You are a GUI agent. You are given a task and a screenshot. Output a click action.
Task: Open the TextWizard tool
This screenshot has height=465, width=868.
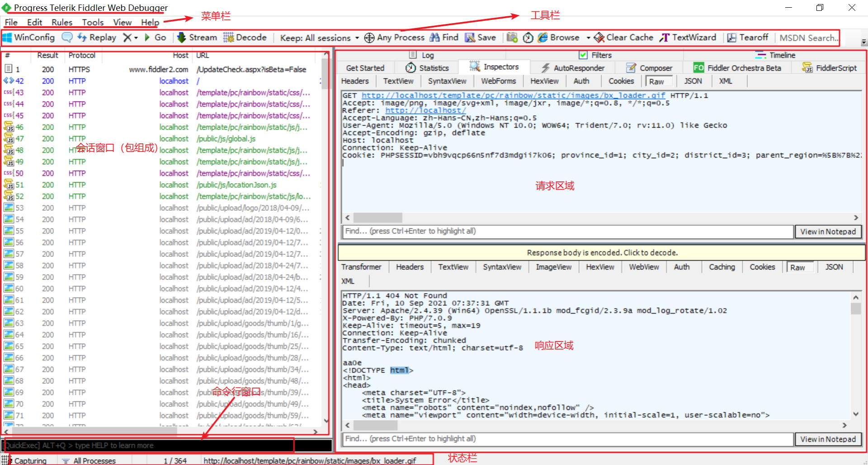[x=688, y=38]
